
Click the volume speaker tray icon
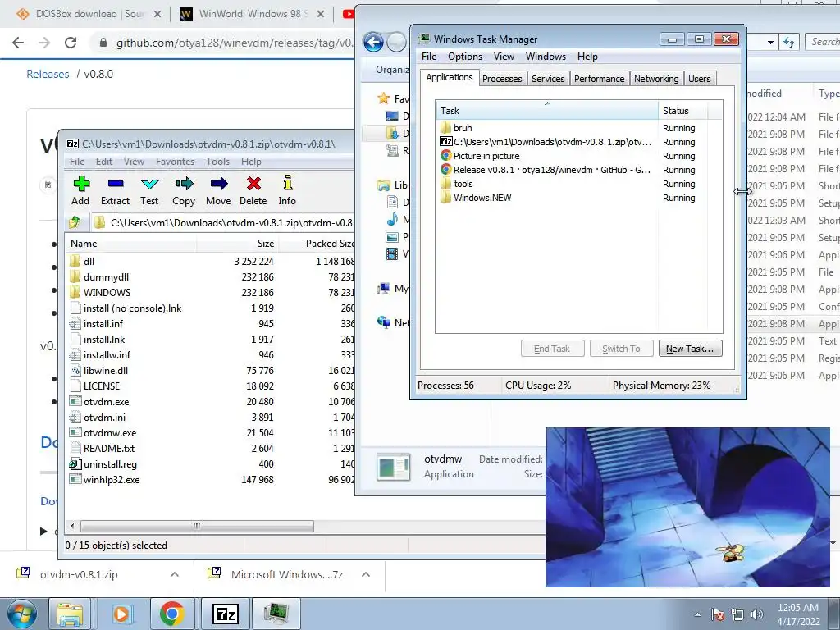[x=757, y=614]
